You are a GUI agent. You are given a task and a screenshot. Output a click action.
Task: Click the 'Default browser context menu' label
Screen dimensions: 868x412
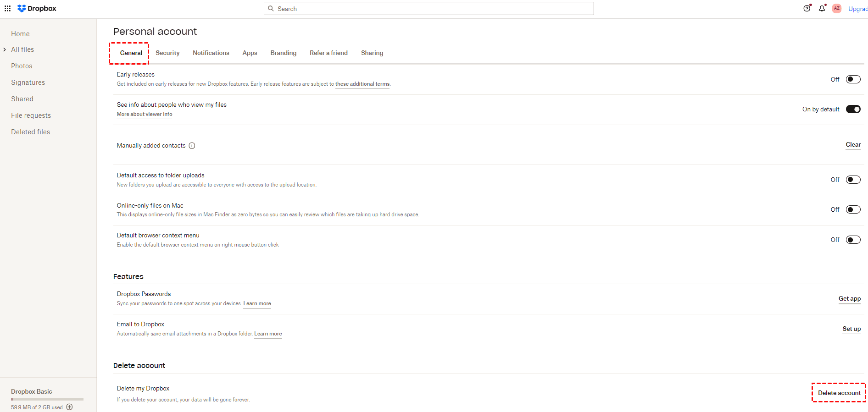[x=158, y=236]
